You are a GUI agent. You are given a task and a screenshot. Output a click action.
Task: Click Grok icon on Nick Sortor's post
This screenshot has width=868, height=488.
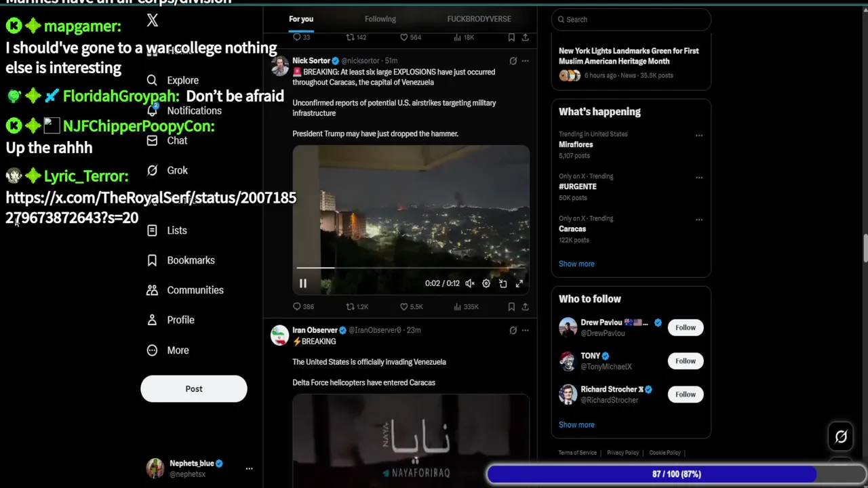pyautogui.click(x=513, y=61)
